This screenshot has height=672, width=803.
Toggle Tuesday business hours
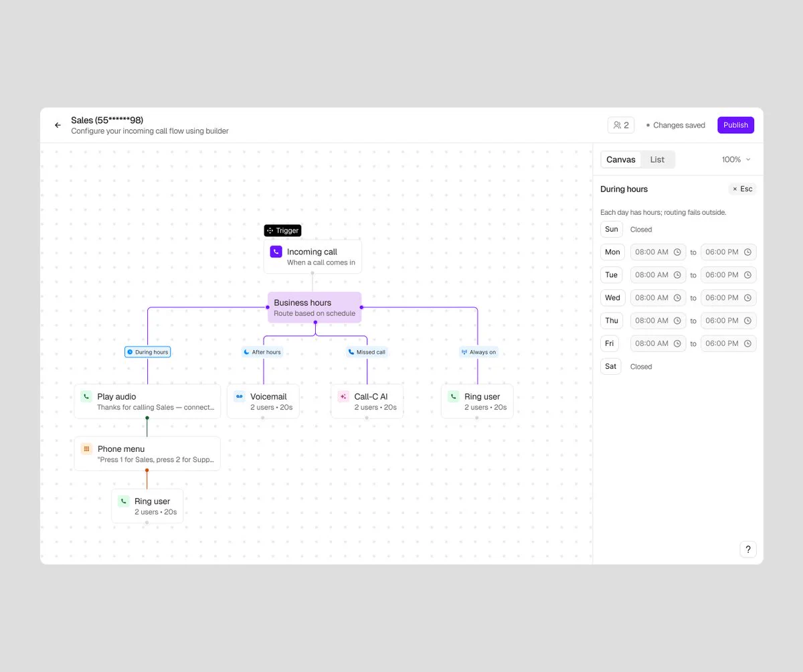click(612, 275)
